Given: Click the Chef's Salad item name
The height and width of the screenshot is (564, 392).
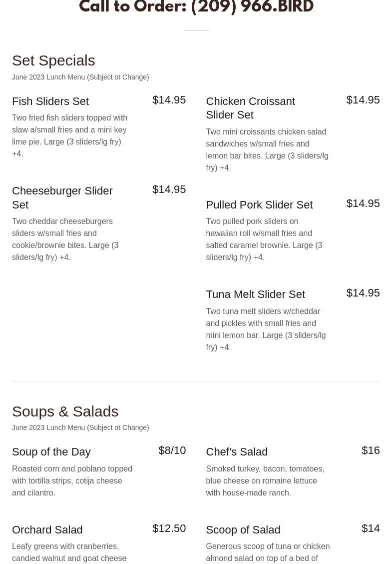Looking at the screenshot, I should tap(237, 452).
